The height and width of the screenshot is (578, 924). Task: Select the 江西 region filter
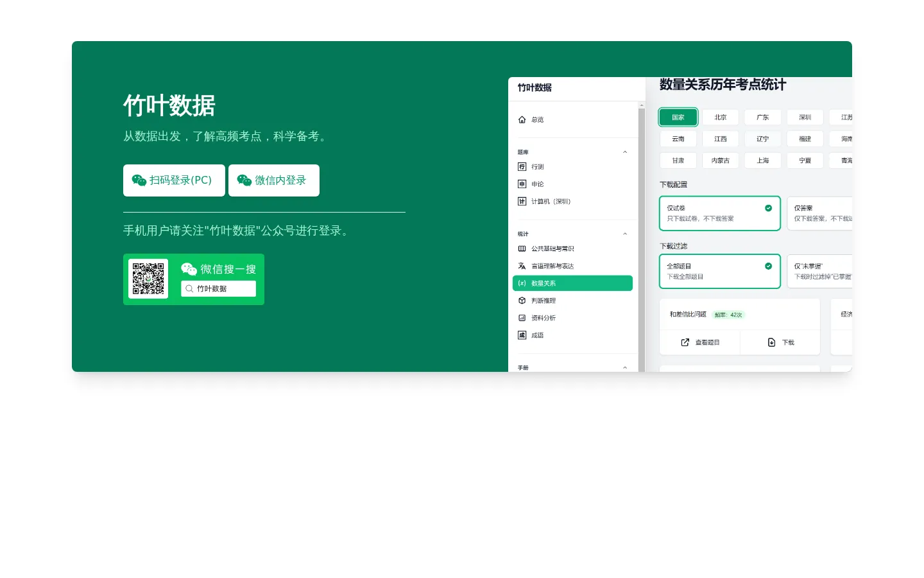pos(721,139)
